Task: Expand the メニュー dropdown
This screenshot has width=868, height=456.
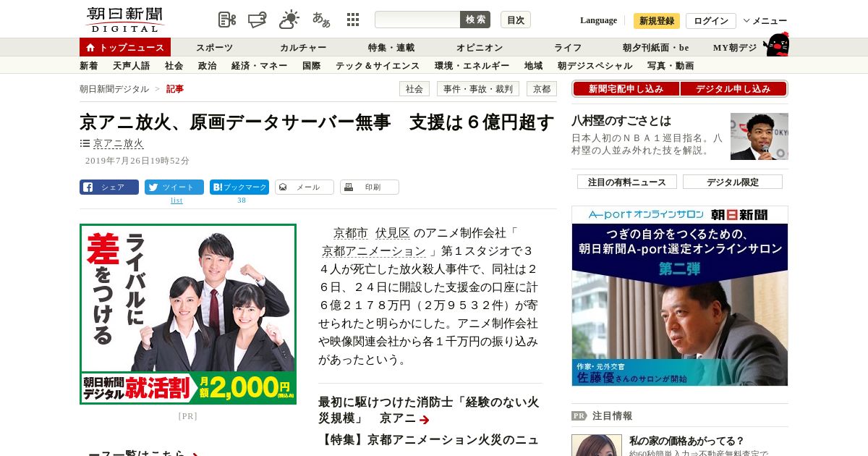Action: click(765, 21)
